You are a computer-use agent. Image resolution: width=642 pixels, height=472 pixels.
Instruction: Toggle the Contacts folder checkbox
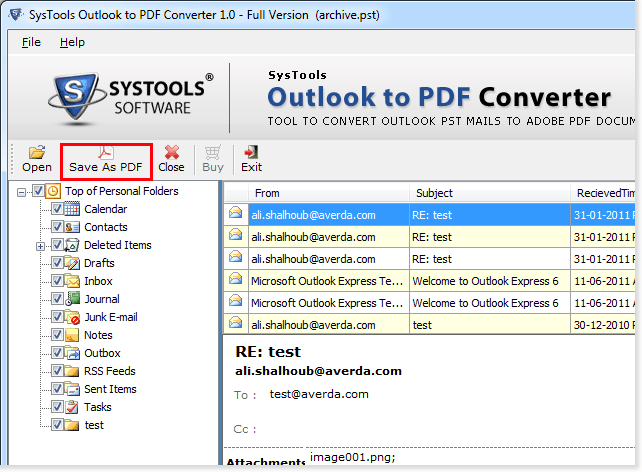(x=56, y=227)
